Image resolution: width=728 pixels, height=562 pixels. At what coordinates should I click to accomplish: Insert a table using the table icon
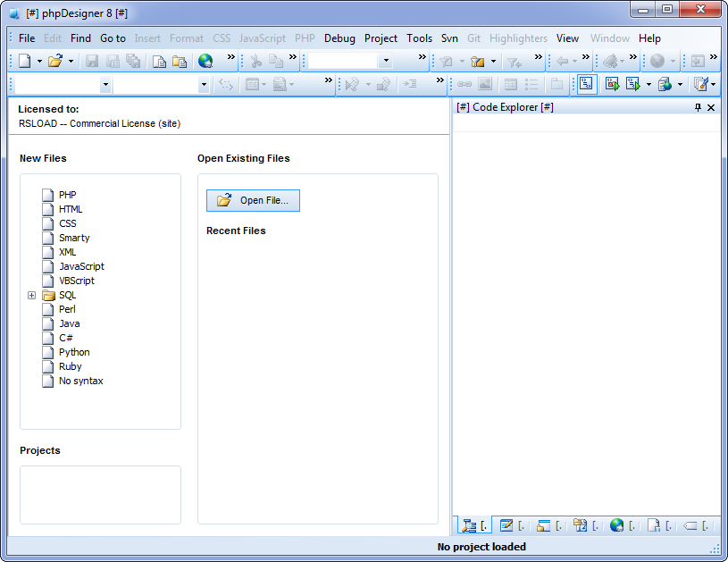click(x=511, y=82)
